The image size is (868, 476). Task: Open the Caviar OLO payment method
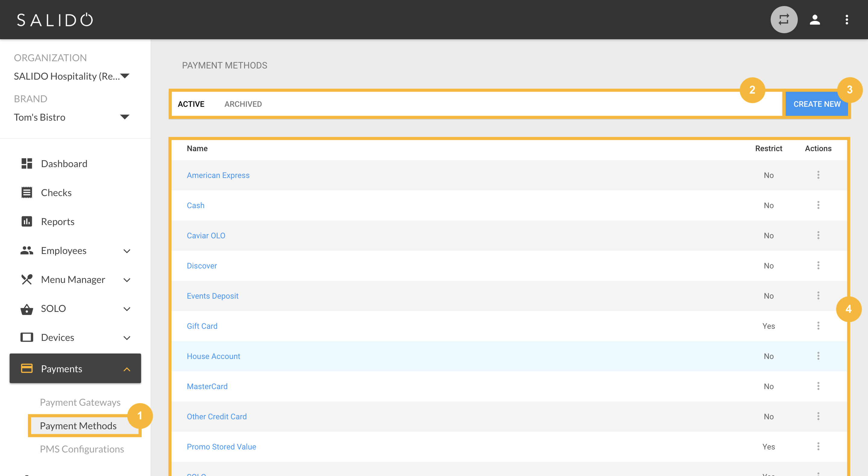pyautogui.click(x=206, y=236)
